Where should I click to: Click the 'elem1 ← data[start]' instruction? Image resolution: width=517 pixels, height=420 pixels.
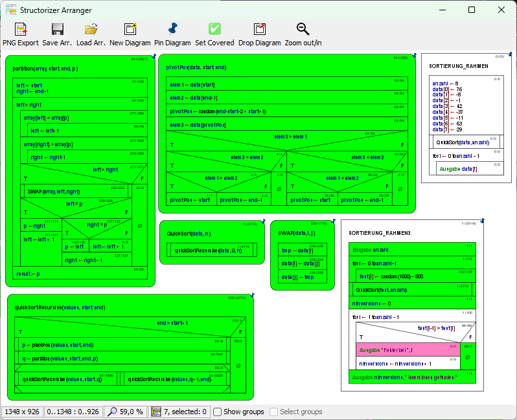tap(287, 84)
